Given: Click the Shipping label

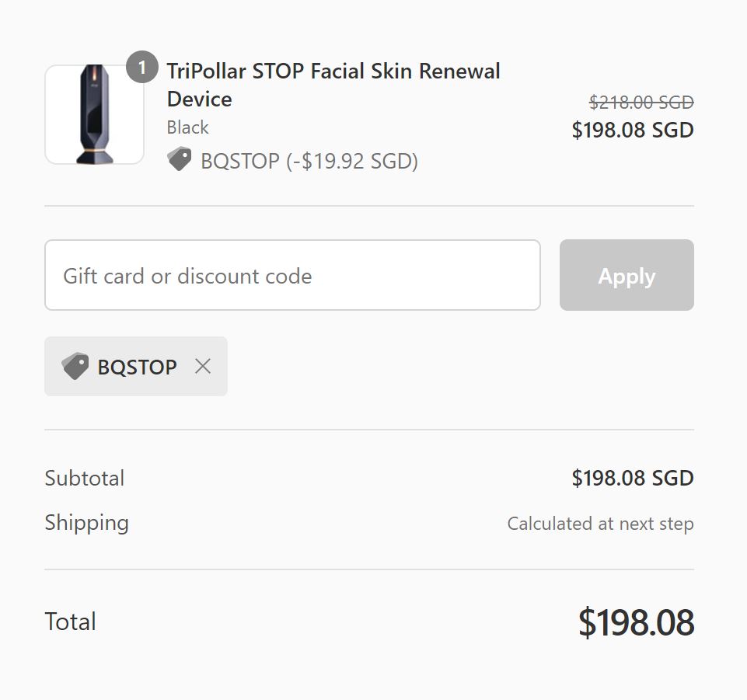Looking at the screenshot, I should coord(86,522).
